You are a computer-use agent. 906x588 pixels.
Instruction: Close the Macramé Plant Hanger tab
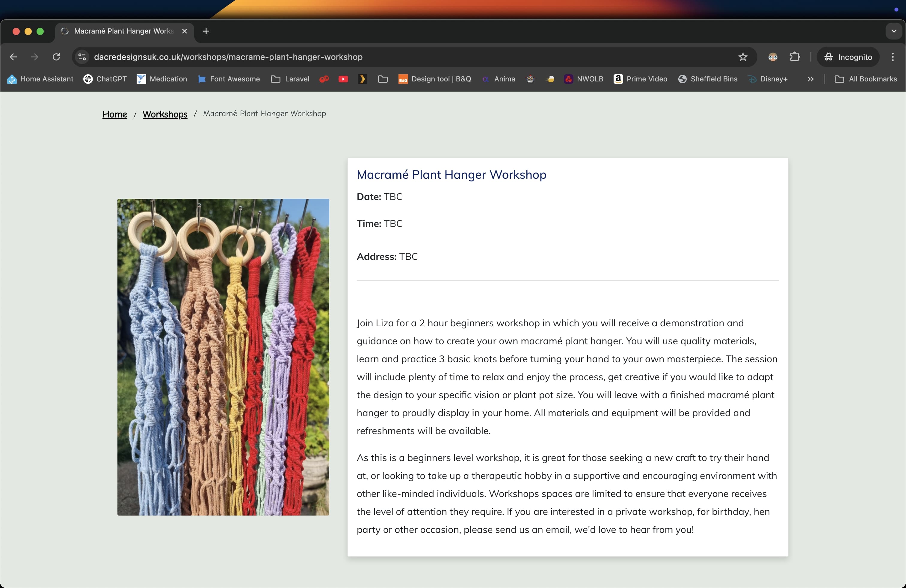point(185,31)
